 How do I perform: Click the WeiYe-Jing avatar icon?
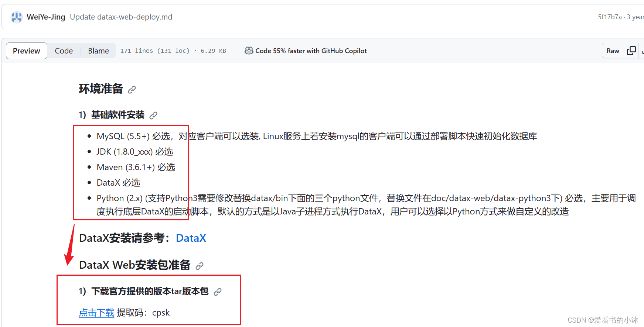click(16, 17)
